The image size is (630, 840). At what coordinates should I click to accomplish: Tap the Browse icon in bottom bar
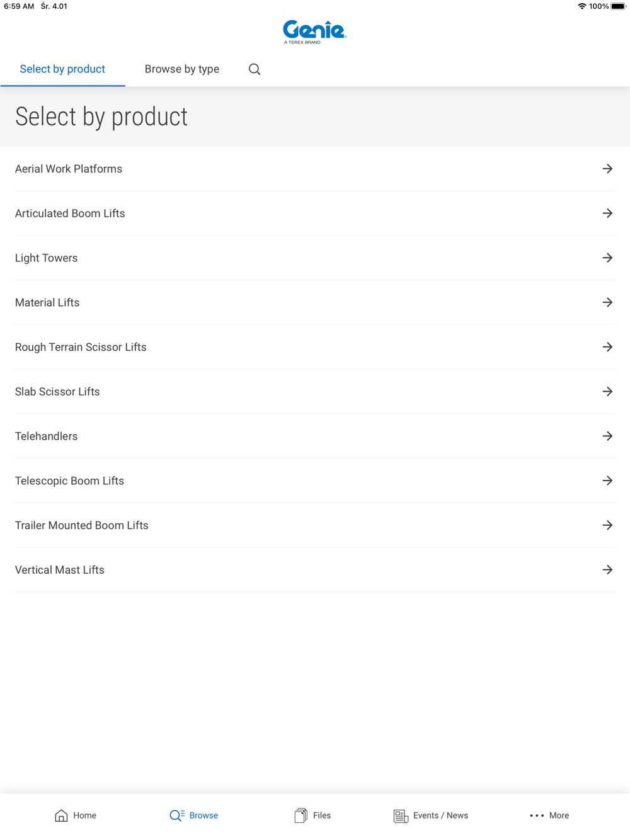point(177,815)
